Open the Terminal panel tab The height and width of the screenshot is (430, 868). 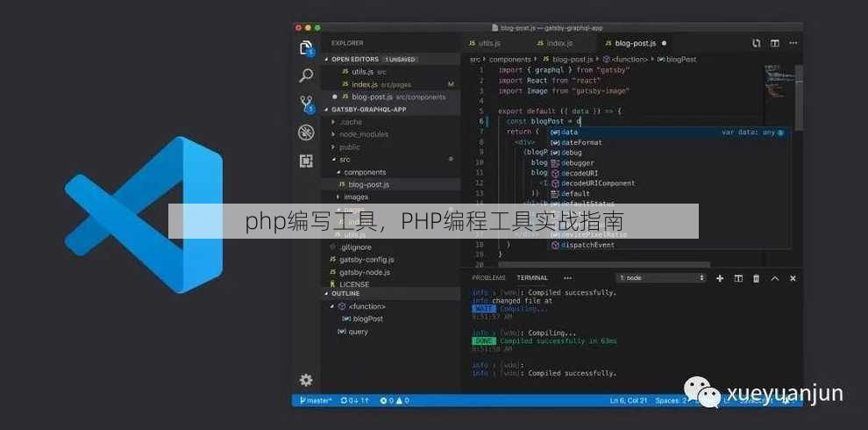[x=532, y=278]
